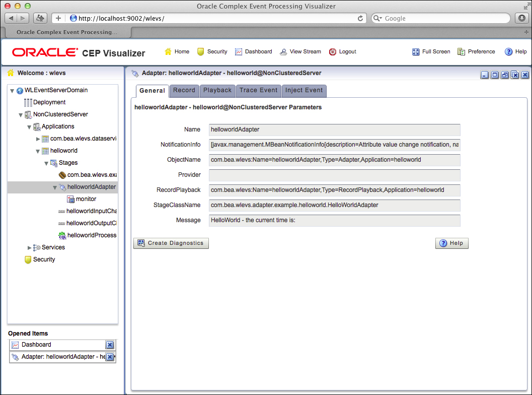Open the Dashboard chart icon
Viewport: 532px width, 395px height.
coord(239,52)
